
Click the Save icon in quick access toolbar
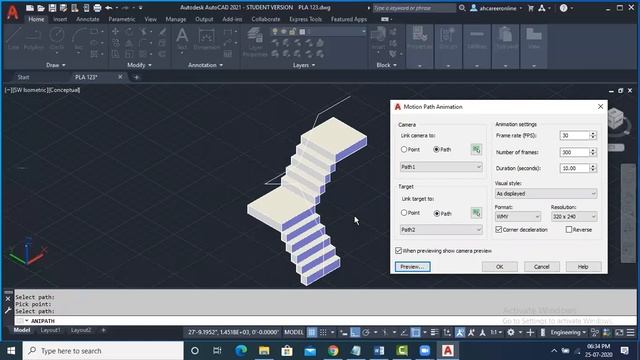52,8
